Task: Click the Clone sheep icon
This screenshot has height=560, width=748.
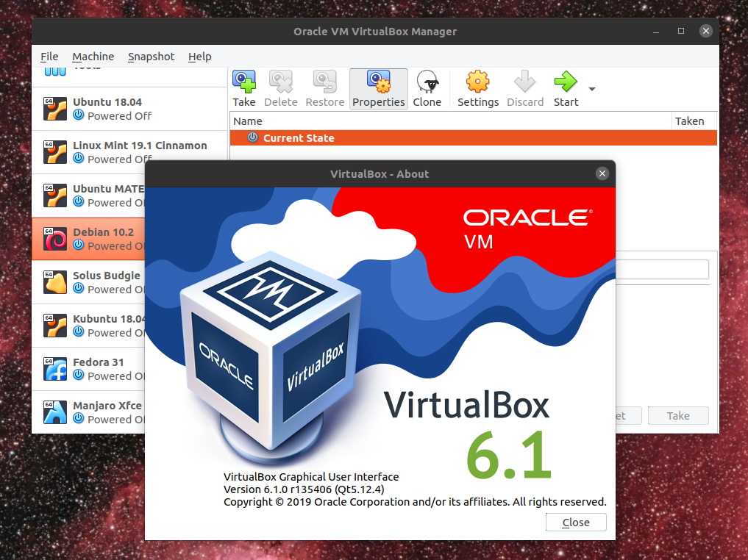Action: pos(427,82)
